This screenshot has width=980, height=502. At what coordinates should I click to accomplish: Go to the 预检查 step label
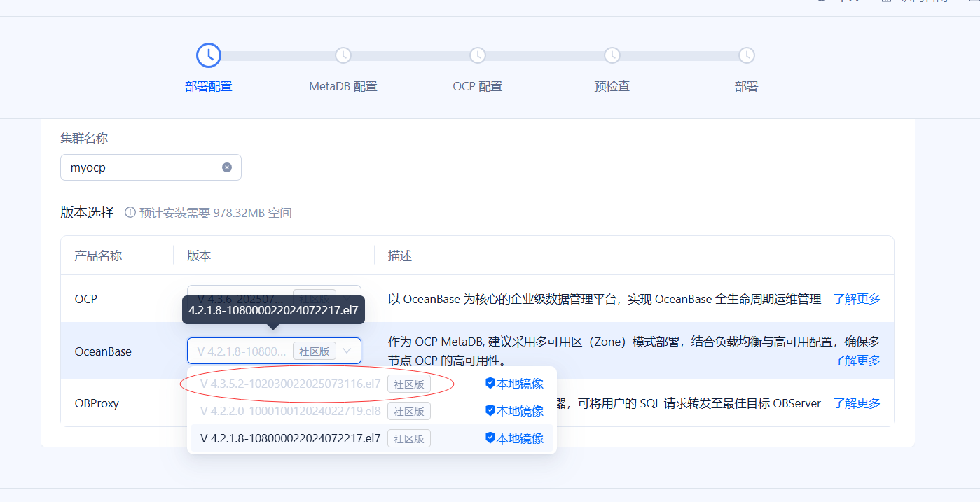pos(612,87)
